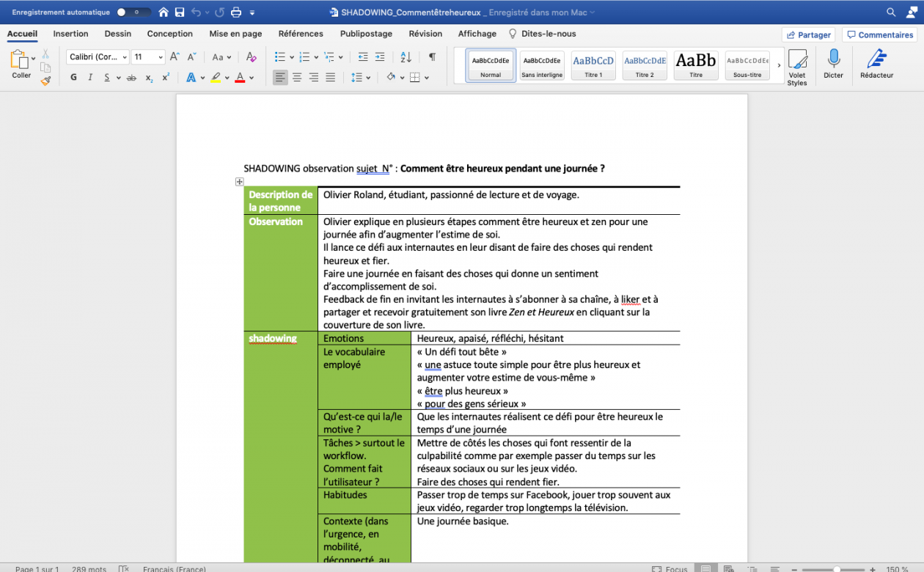
Task: Click the print icon in title bar
Action: (x=235, y=12)
